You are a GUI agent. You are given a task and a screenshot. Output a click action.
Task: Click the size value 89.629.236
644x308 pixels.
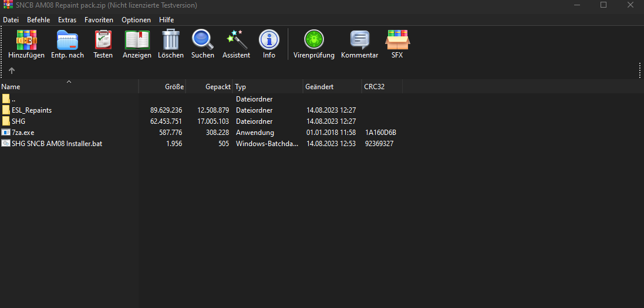click(x=166, y=110)
